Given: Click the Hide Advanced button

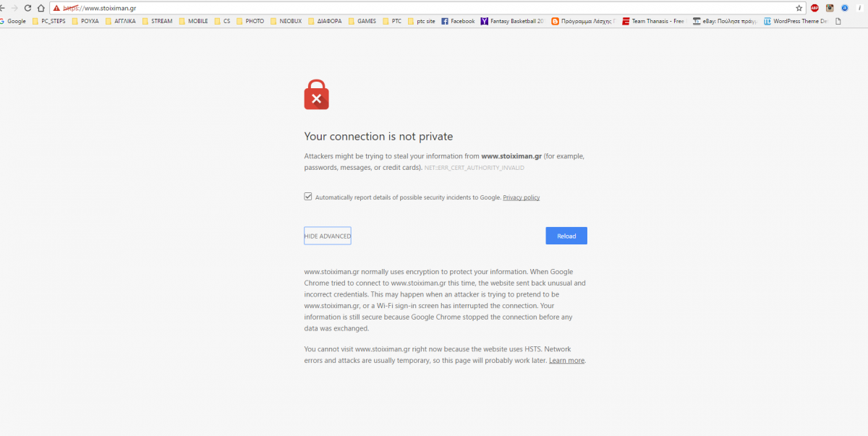Looking at the screenshot, I should 328,236.
